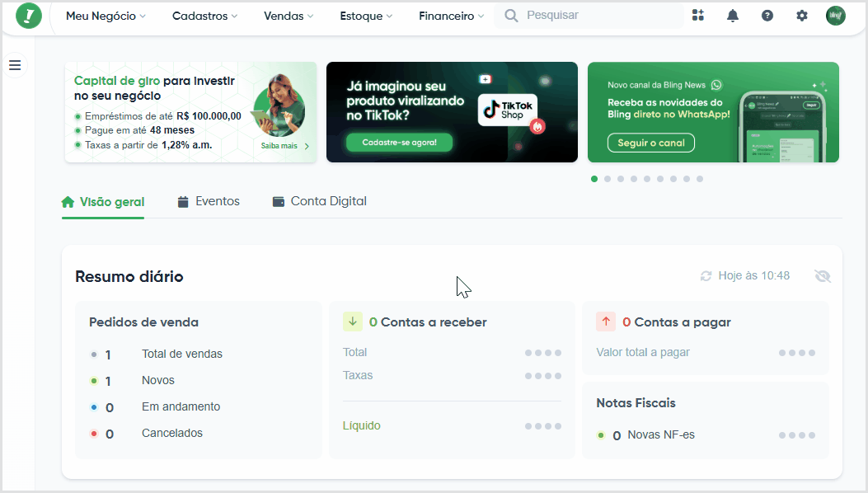This screenshot has width=868, height=493.
Task: Click the Pedidos de venda heading
Action: [144, 322]
